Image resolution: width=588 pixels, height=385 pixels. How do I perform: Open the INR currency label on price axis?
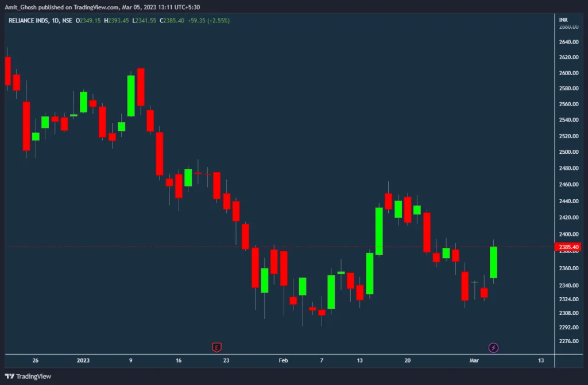tap(563, 20)
